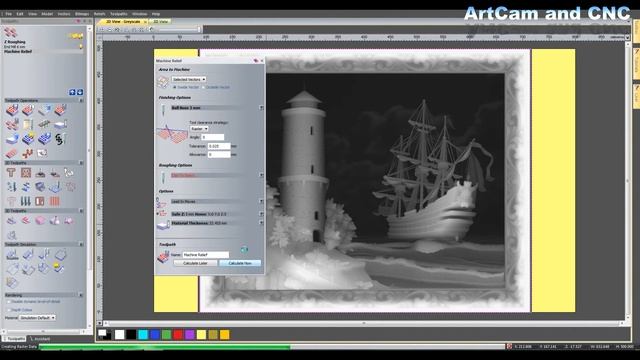Open the Vectors menu
The width and height of the screenshot is (640, 360).
(x=64, y=14)
